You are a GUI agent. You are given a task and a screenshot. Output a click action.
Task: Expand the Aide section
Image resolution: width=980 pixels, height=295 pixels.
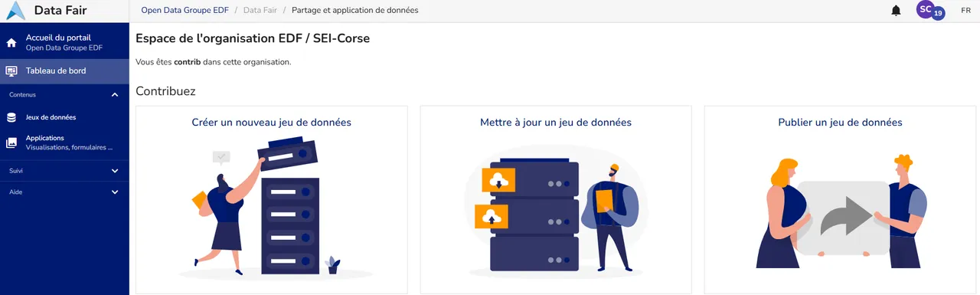pyautogui.click(x=64, y=192)
